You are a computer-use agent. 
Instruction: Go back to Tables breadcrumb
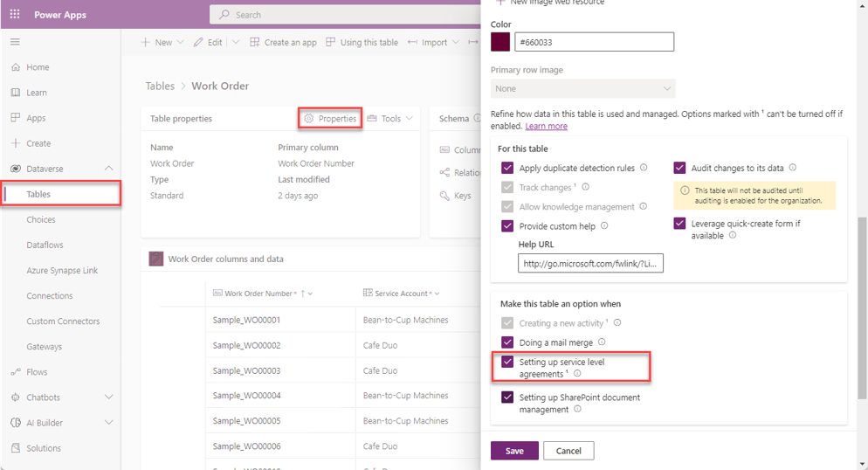(160, 86)
